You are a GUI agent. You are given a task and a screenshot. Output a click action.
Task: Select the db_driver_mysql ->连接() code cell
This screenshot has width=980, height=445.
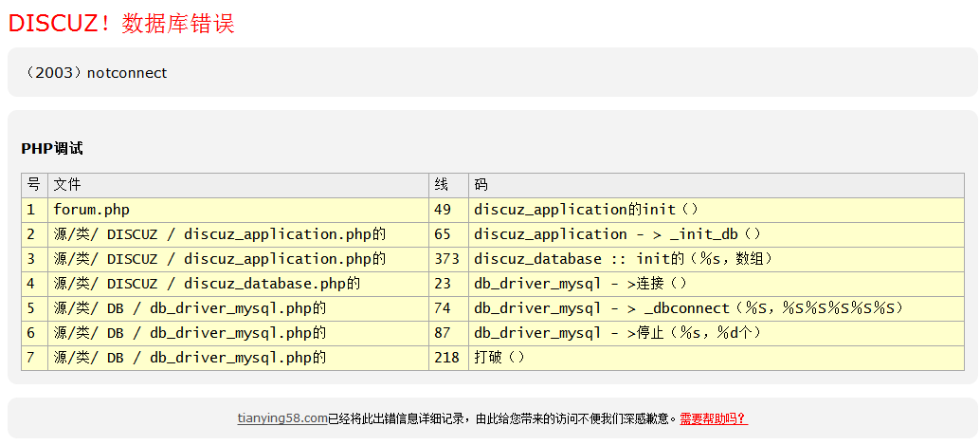[x=717, y=284]
